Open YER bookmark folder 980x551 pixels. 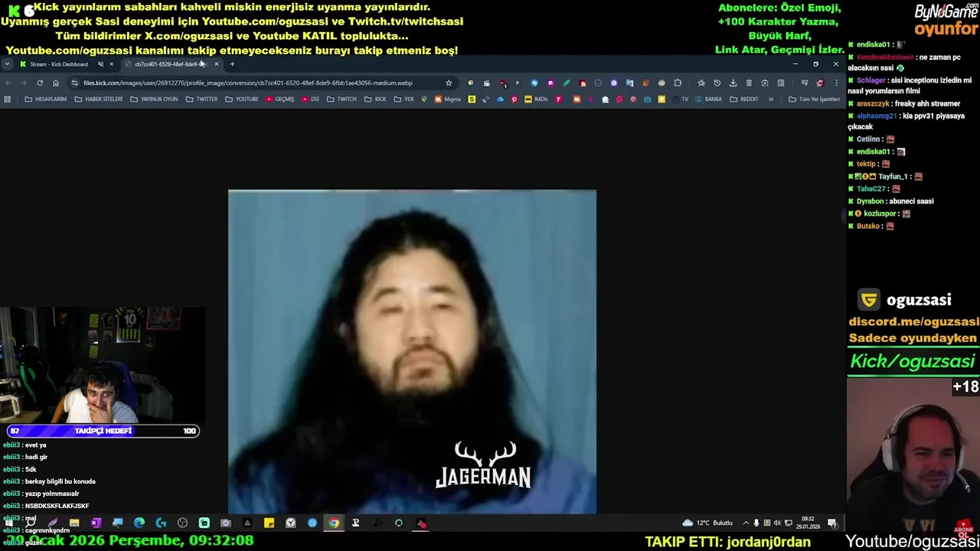[403, 99]
